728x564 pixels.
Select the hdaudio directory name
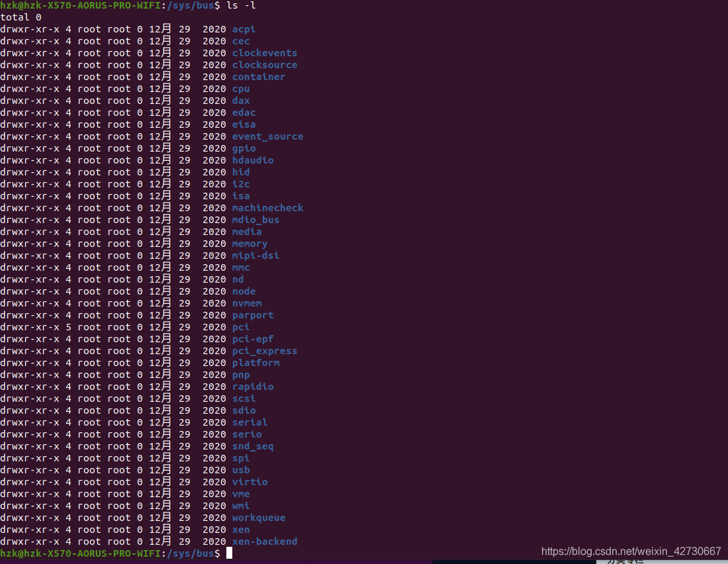point(252,160)
